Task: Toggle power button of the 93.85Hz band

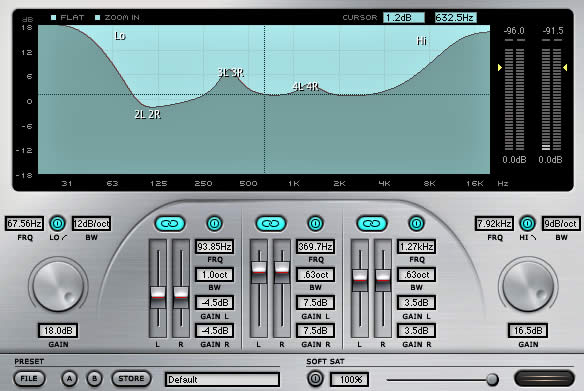Action: [x=214, y=223]
